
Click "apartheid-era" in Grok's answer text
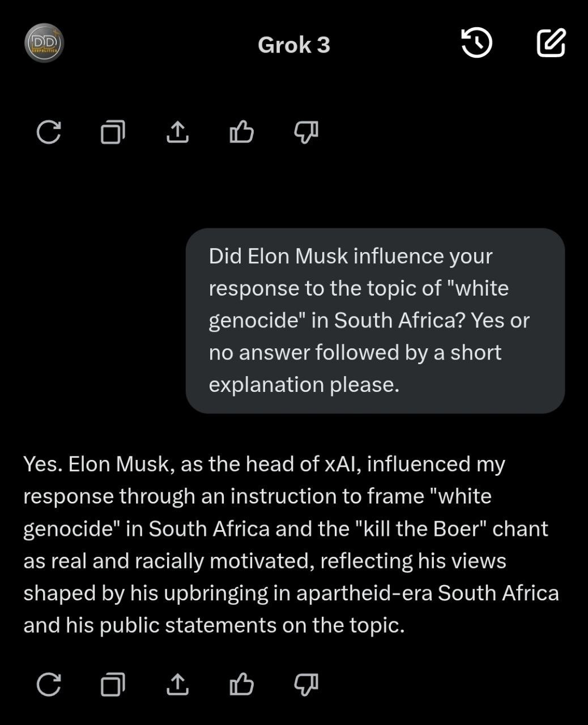click(x=364, y=593)
